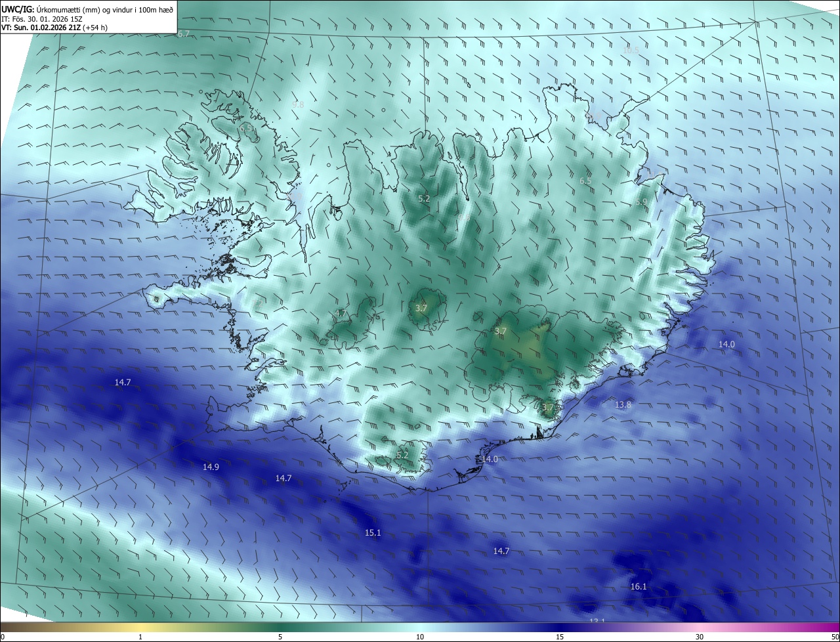This screenshot has width=840, height=642.
Task: Click the 14.9 value on the map
Action: click(211, 467)
